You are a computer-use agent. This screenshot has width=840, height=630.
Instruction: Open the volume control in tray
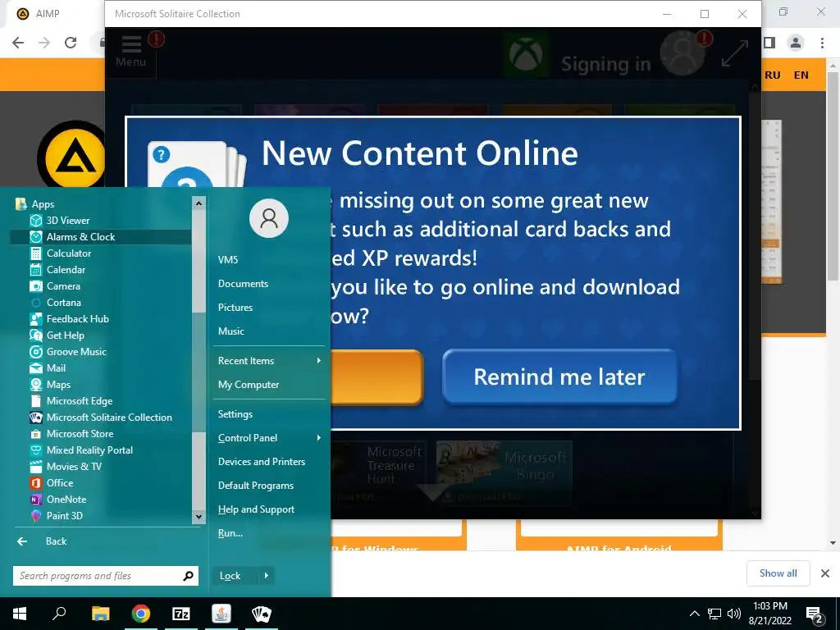pyautogui.click(x=734, y=614)
